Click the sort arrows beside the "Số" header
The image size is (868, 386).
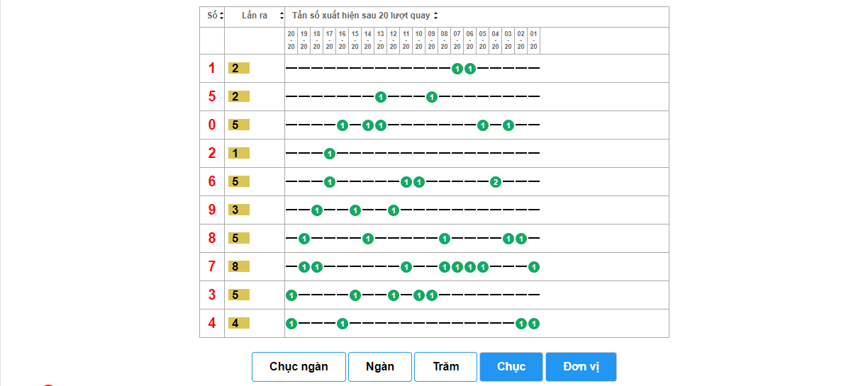pyautogui.click(x=221, y=16)
